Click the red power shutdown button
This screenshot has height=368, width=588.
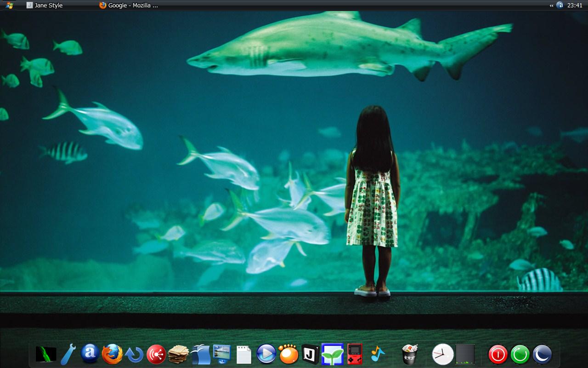pyautogui.click(x=498, y=355)
